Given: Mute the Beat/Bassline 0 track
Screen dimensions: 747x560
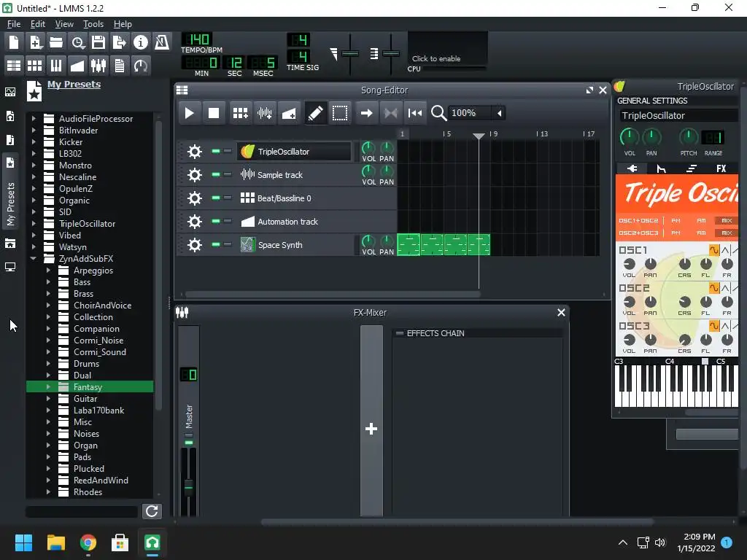Looking at the screenshot, I should (216, 198).
